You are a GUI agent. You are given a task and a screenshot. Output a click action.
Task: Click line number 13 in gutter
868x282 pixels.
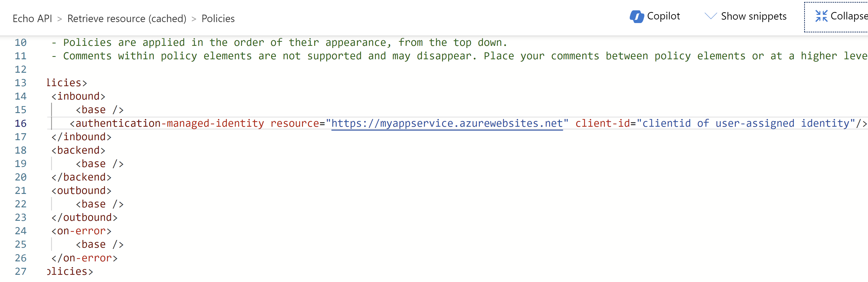click(21, 83)
